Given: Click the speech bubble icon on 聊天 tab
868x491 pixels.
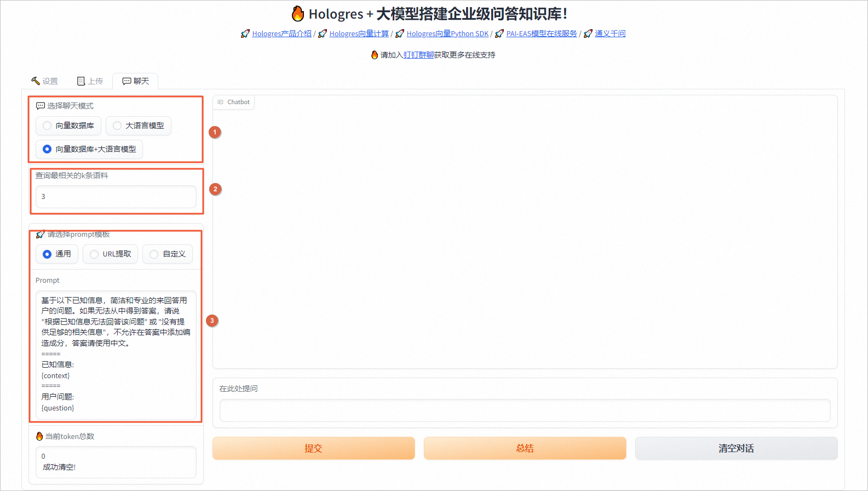Looking at the screenshot, I should tap(127, 81).
